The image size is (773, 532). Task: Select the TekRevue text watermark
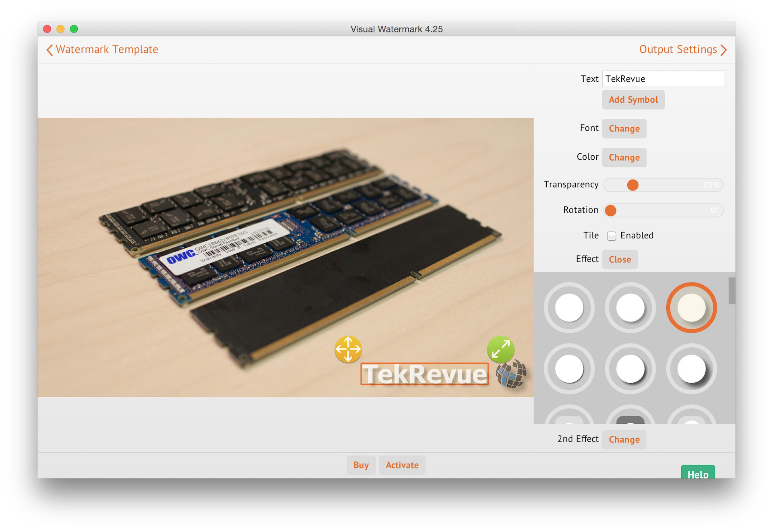point(424,374)
